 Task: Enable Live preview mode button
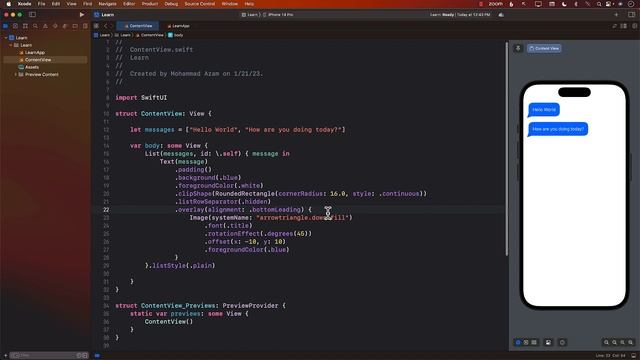pyautogui.click(x=518, y=342)
